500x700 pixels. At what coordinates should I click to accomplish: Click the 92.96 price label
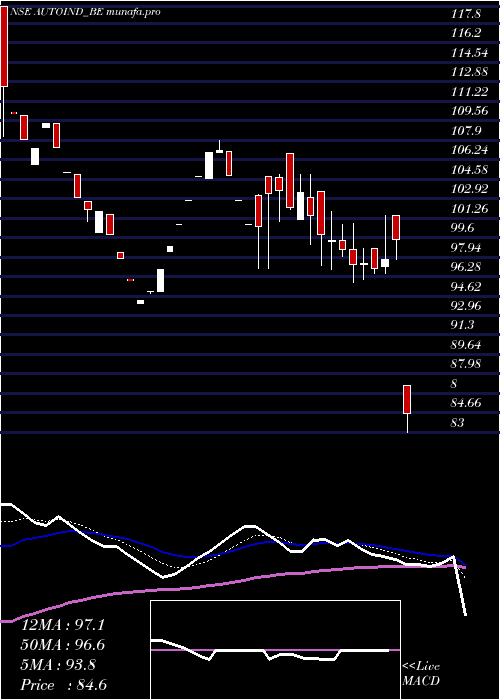pyautogui.click(x=467, y=306)
